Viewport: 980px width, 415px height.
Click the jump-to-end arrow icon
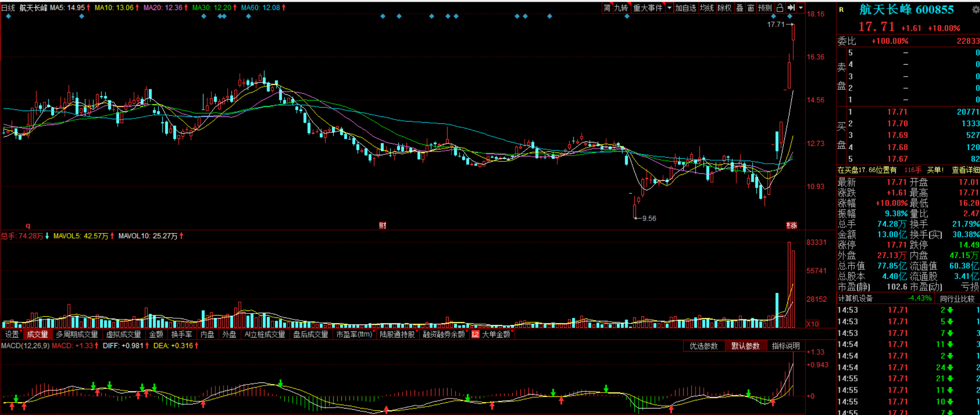(x=791, y=8)
